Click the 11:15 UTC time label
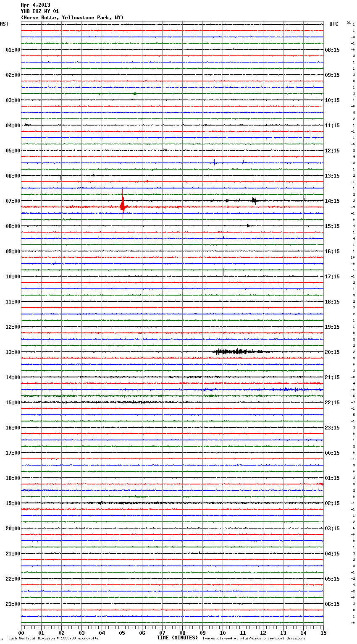Image resolution: width=357 pixels, height=644 pixels. tap(332, 126)
